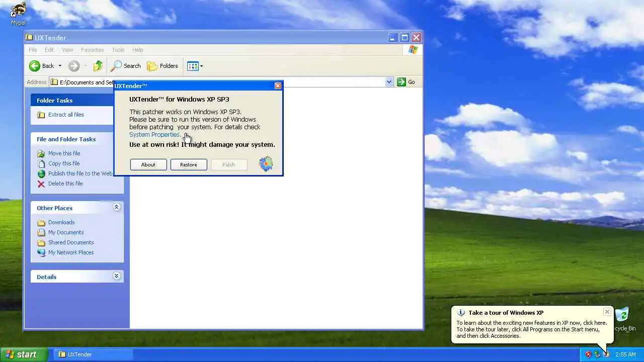Image resolution: width=644 pixels, height=362 pixels.
Task: Click the File and Folder Tasks header
Action: pyautogui.click(x=72, y=139)
